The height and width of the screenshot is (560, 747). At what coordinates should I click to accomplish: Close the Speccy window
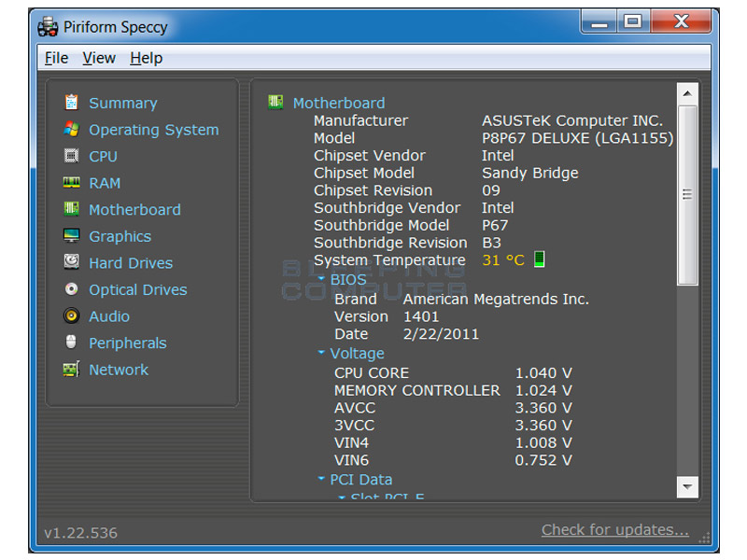[x=681, y=21]
